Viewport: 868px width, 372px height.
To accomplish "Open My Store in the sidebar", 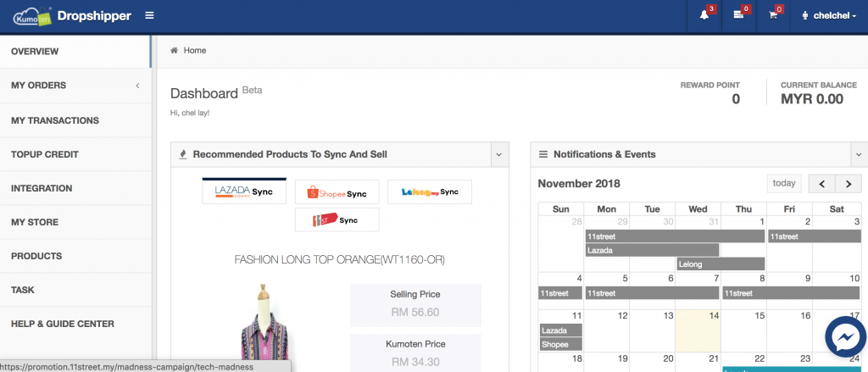I will tap(75, 222).
